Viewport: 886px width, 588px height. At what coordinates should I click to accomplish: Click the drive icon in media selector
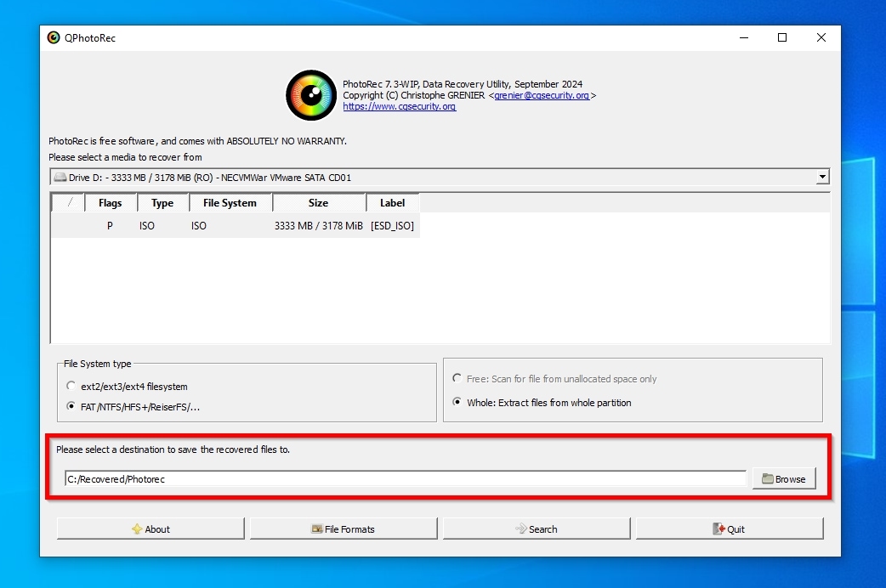(60, 178)
